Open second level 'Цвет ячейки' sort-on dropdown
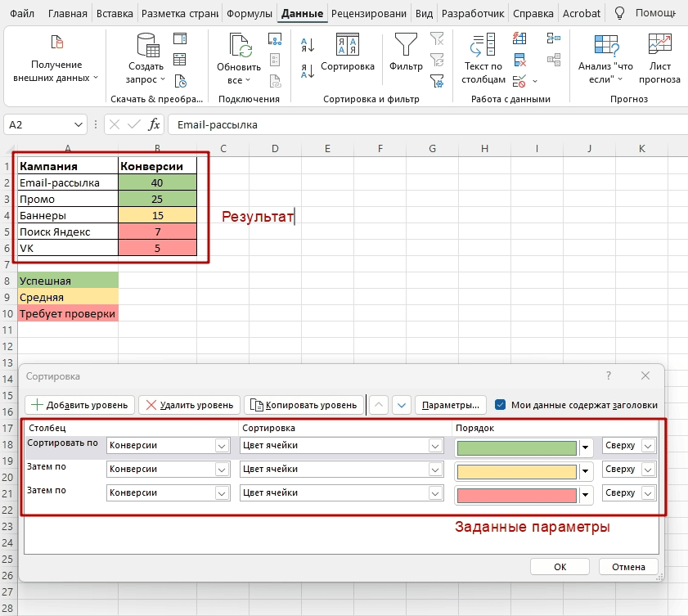 pyautogui.click(x=434, y=470)
